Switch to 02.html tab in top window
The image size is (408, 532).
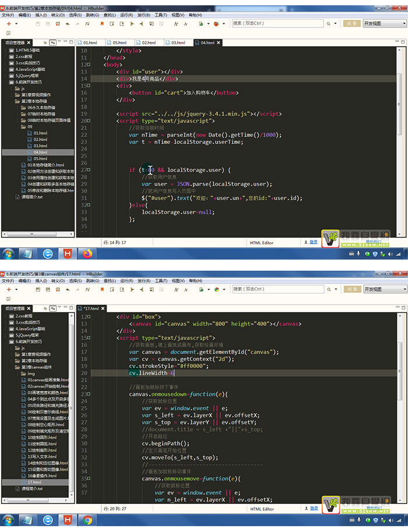(x=149, y=43)
